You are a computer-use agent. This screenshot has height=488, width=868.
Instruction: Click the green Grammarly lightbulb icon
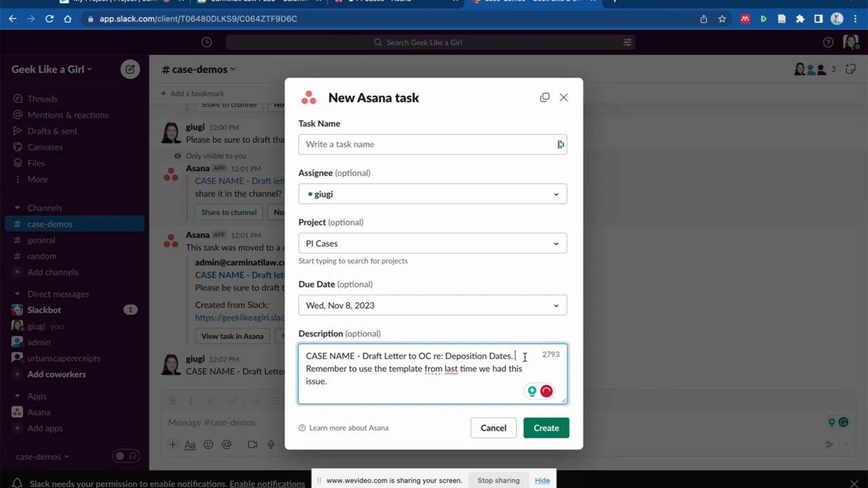click(x=532, y=391)
